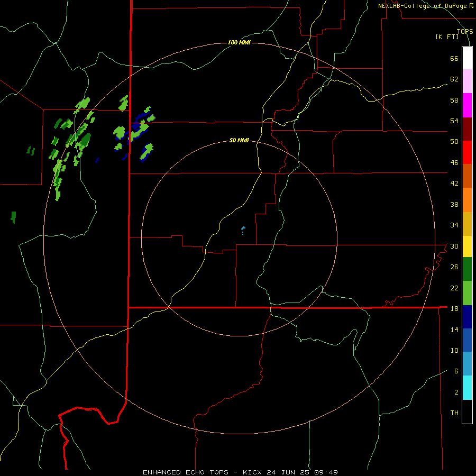Click the '22' legend value
Image resolution: width=476 pixels, height=476 pixels.
(454, 288)
